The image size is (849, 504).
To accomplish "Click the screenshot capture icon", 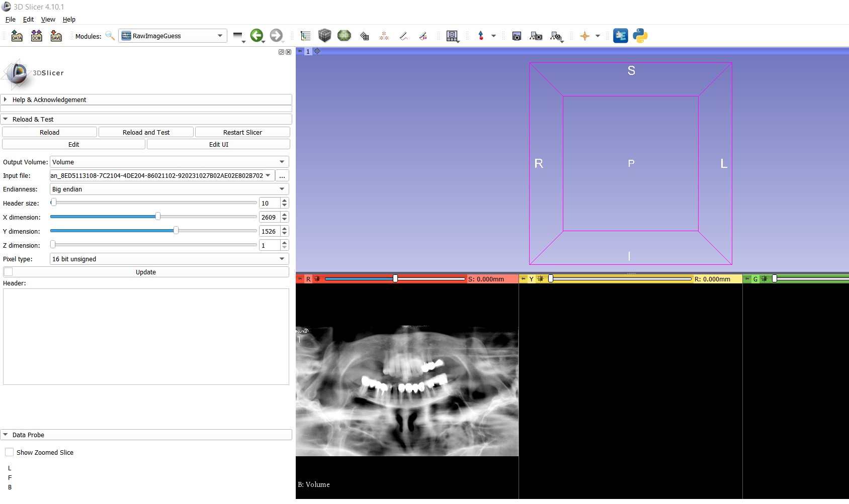I will click(516, 36).
